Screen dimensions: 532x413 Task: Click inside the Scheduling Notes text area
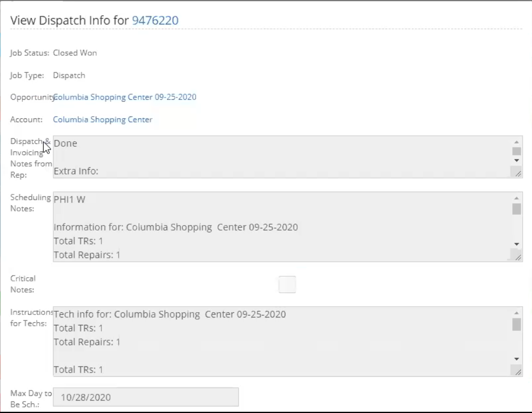(x=282, y=227)
